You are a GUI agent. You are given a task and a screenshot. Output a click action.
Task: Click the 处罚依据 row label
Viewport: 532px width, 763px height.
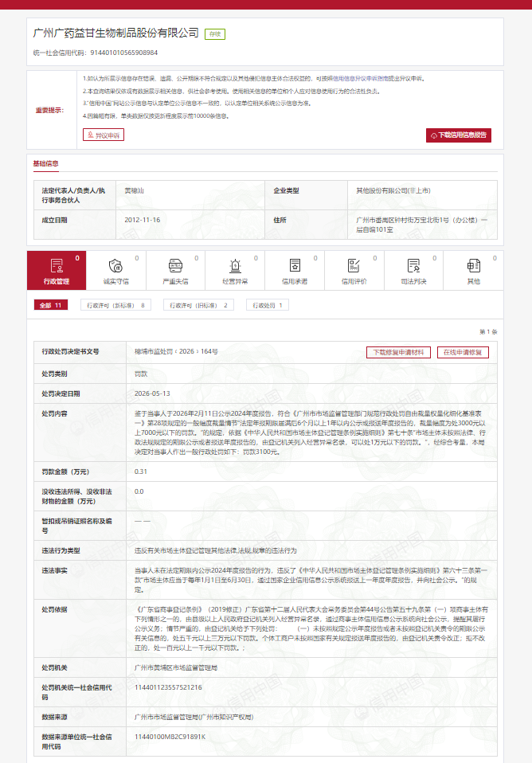[54, 610]
